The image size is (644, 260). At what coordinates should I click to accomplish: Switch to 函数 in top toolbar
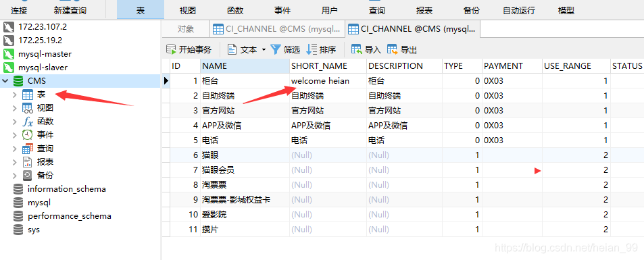(x=235, y=11)
